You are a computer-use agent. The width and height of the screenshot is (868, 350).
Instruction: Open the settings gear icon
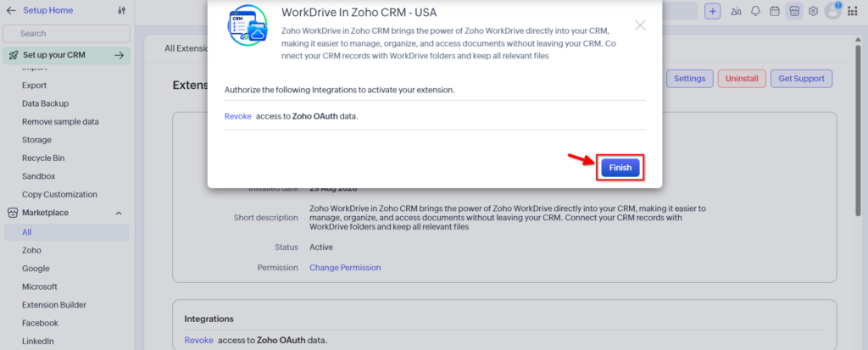[813, 11]
